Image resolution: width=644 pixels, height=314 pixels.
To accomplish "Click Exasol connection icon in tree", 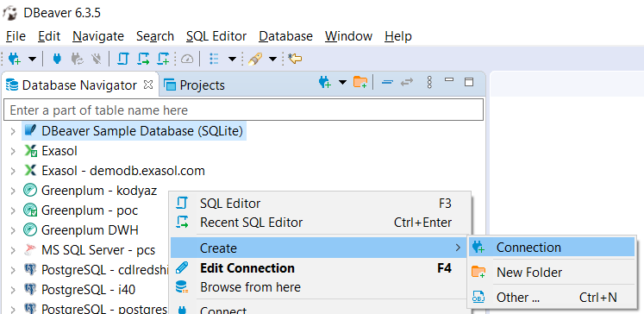I will (x=30, y=151).
